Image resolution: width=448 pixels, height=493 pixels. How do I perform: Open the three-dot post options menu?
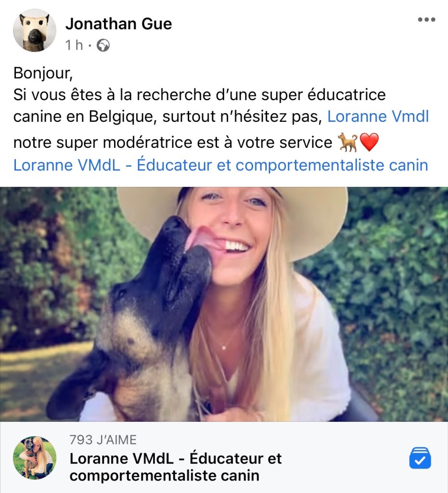pos(426,19)
